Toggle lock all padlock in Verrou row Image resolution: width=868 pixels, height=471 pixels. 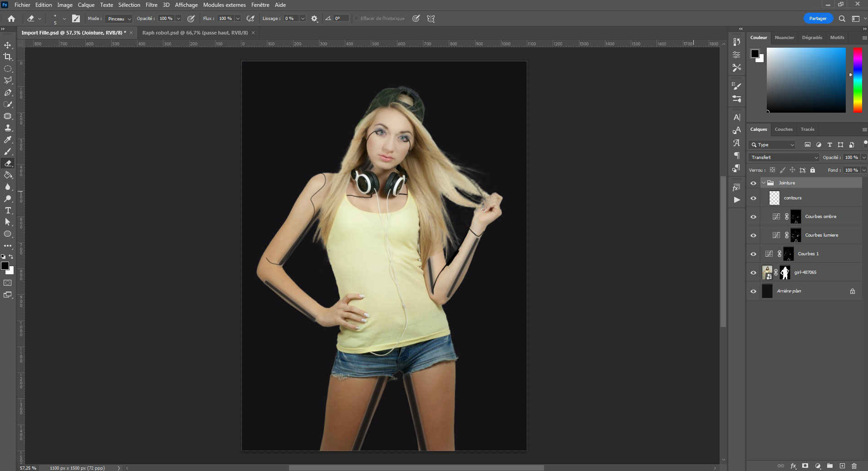point(813,170)
